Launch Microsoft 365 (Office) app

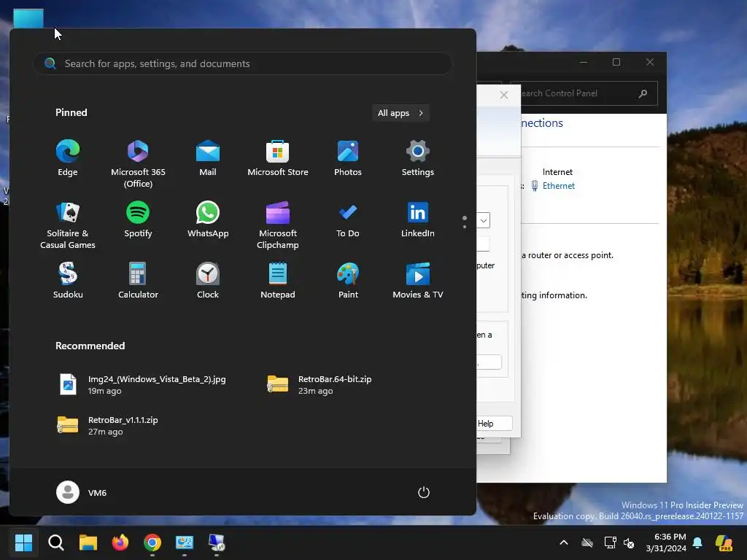click(138, 164)
